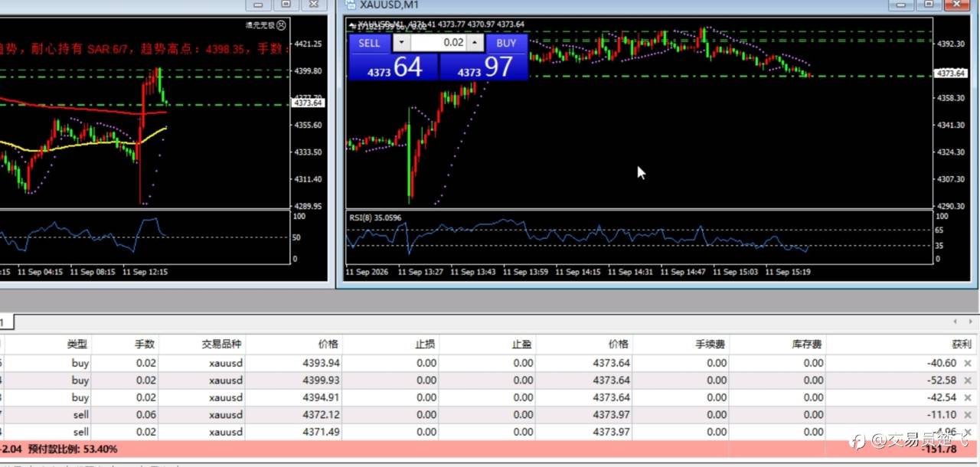980x467 pixels.
Task: Click the 4373.64 price label on XAUUSD,M1 axis
Action: (950, 73)
